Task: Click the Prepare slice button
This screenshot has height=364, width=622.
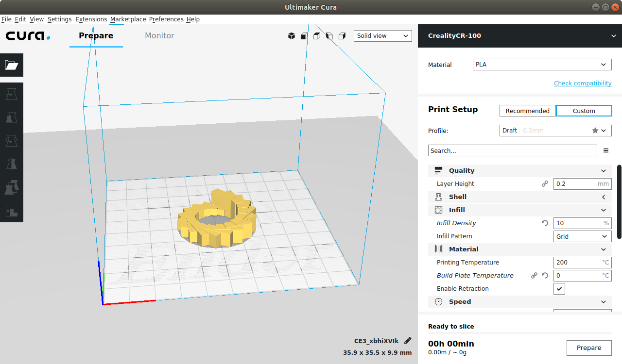Action: (589, 348)
